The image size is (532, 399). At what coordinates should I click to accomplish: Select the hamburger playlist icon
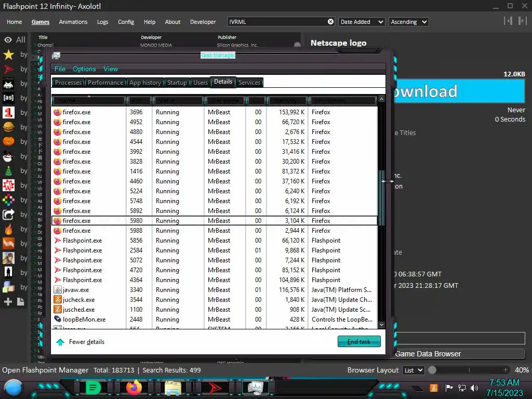coord(8,127)
